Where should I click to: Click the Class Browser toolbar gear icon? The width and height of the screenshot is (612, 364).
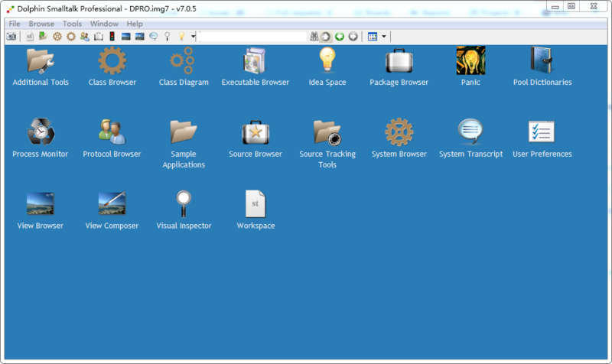70,37
